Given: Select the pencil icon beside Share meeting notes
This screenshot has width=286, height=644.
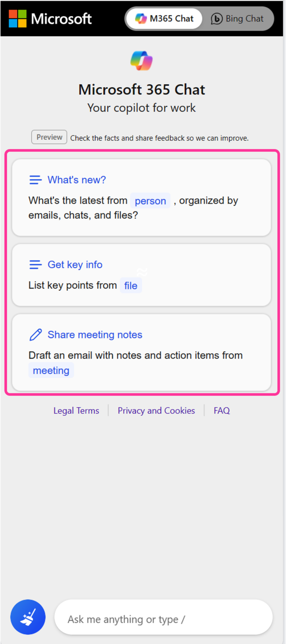Looking at the screenshot, I should (35, 334).
